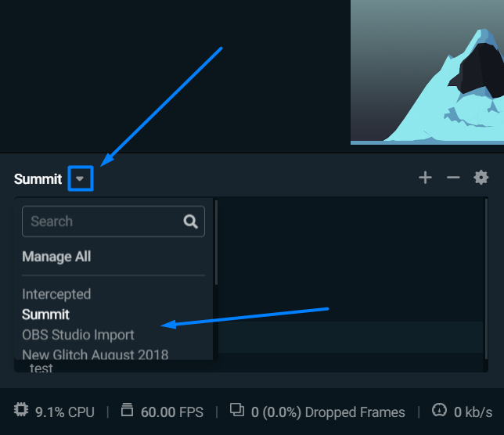Click the dropped frames icon
The height and width of the screenshot is (435, 504).
point(237,410)
